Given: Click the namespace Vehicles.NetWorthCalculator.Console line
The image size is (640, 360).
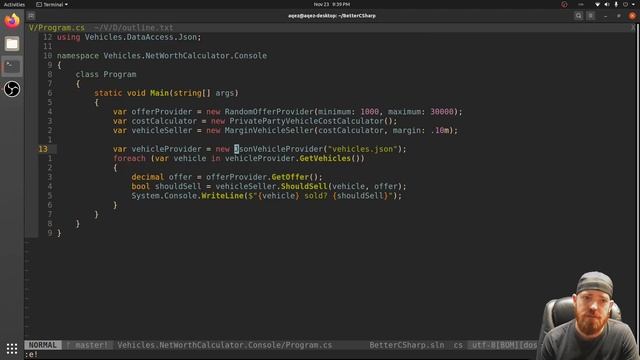Looking at the screenshot, I should (x=162, y=56).
